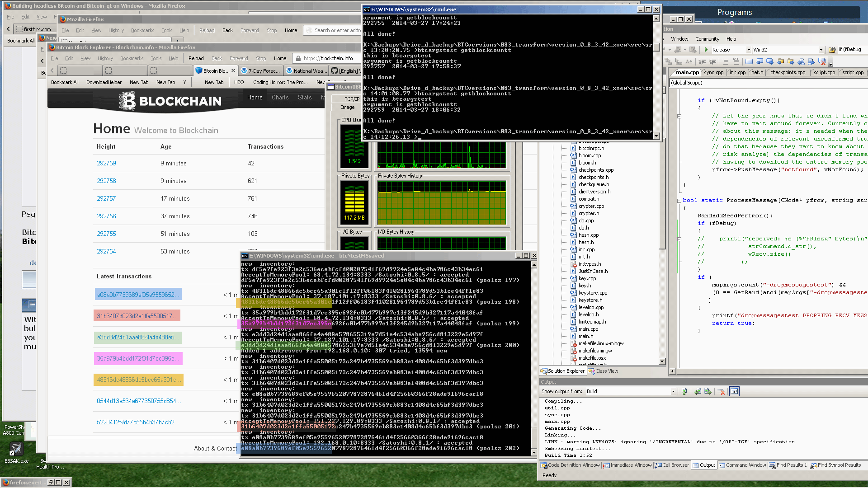Switch to net.h editor tab
868x488 pixels.
757,72
